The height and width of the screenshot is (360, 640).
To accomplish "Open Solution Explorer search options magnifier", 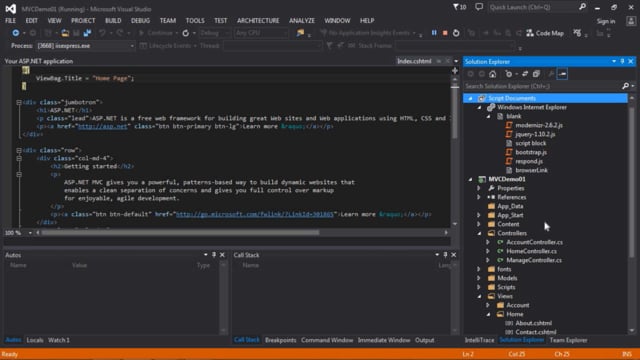I will [626, 86].
